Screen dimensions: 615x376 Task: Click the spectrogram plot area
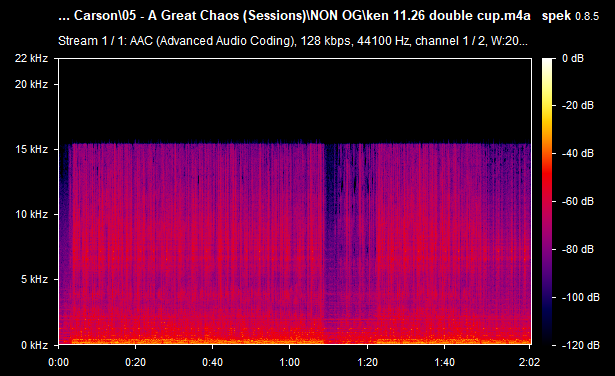click(295, 202)
